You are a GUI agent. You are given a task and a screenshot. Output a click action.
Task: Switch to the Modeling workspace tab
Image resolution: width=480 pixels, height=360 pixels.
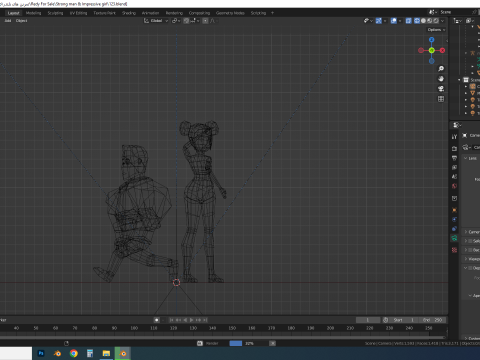33,13
